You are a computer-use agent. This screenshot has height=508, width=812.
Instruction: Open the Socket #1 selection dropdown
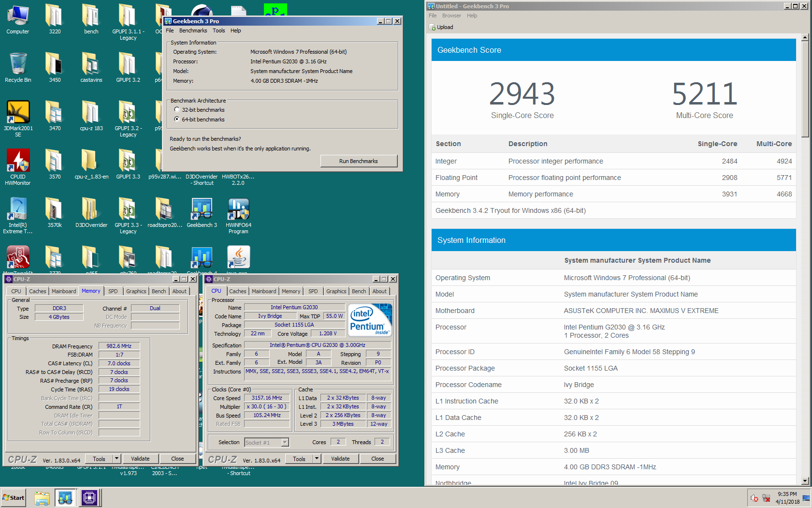(x=285, y=442)
